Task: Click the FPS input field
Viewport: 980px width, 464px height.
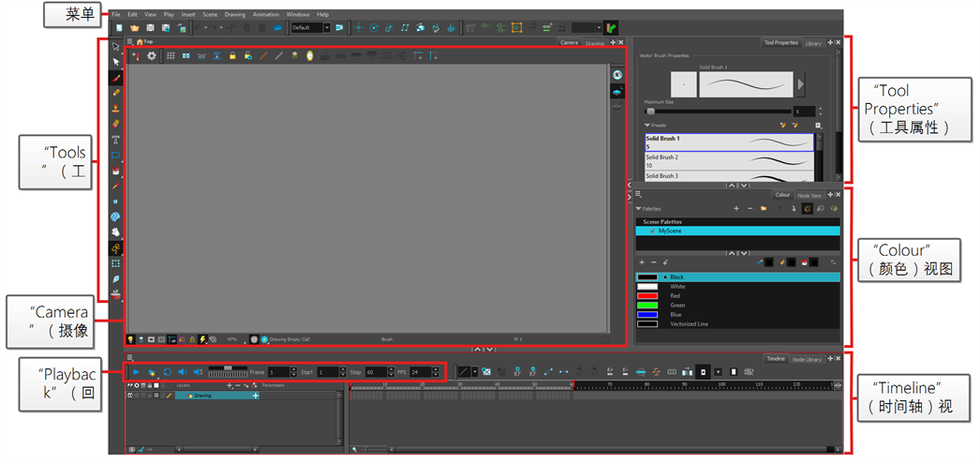Action: pos(420,371)
